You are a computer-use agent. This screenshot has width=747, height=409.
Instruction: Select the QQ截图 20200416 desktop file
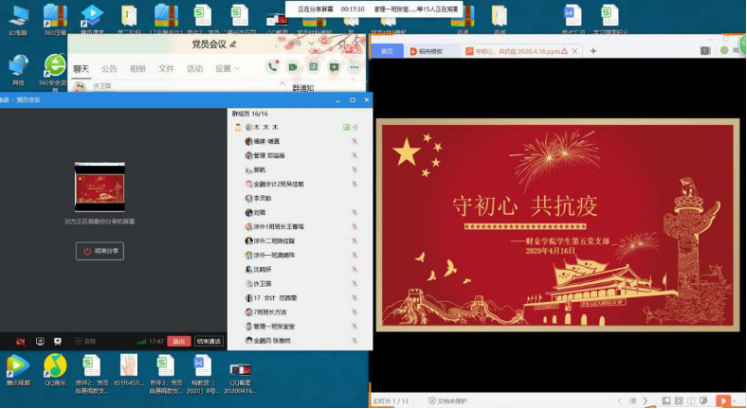[x=240, y=378]
